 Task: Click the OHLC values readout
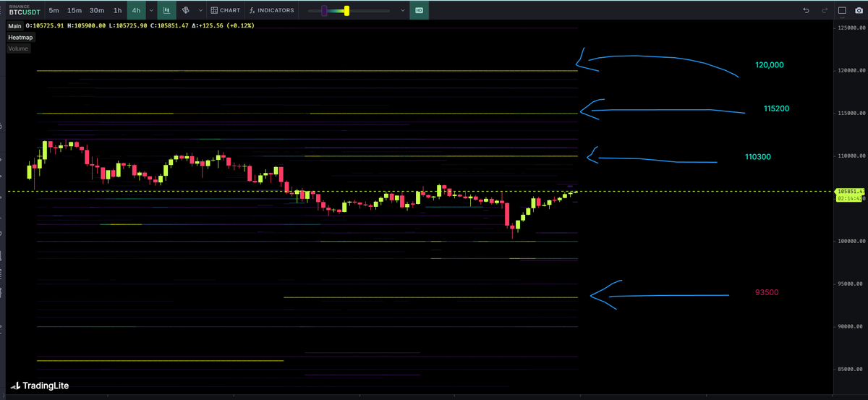[x=140, y=26]
